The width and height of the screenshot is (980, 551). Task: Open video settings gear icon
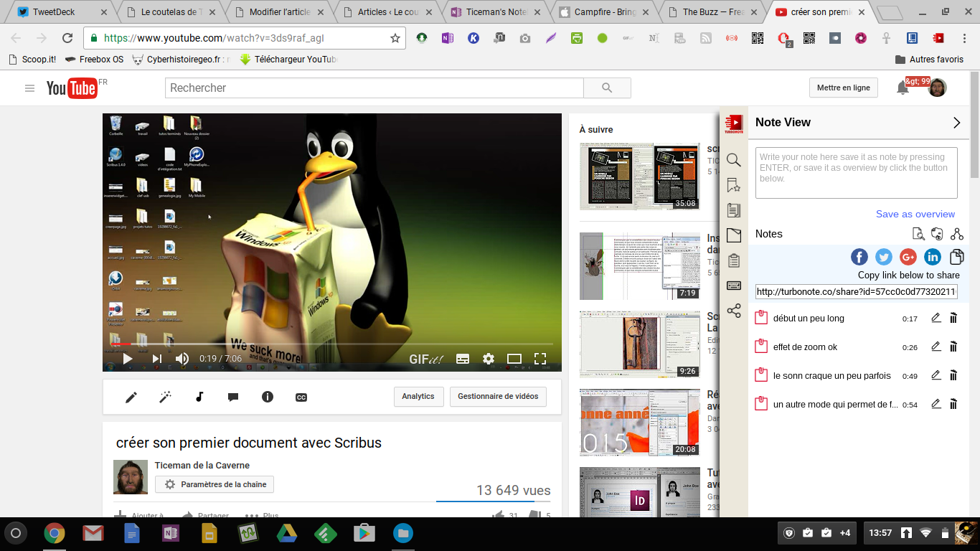pos(489,359)
